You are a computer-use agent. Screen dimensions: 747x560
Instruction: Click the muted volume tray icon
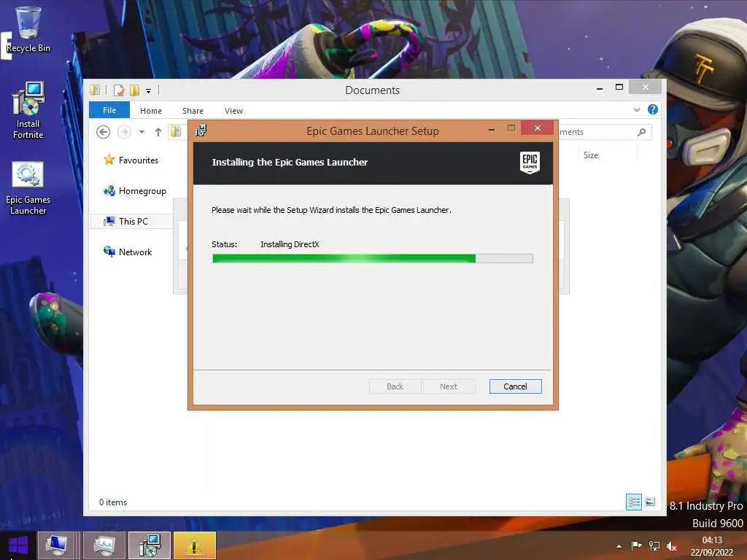[672, 546]
